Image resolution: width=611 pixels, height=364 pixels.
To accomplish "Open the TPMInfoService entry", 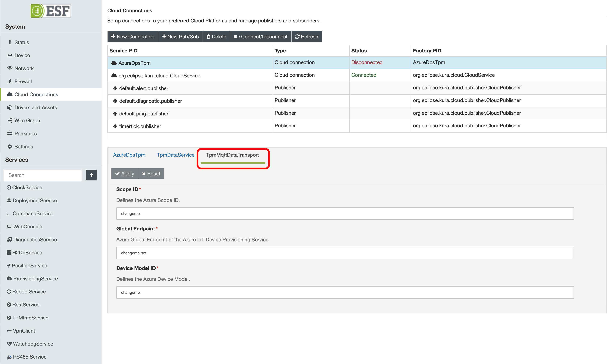I will 51,318.
